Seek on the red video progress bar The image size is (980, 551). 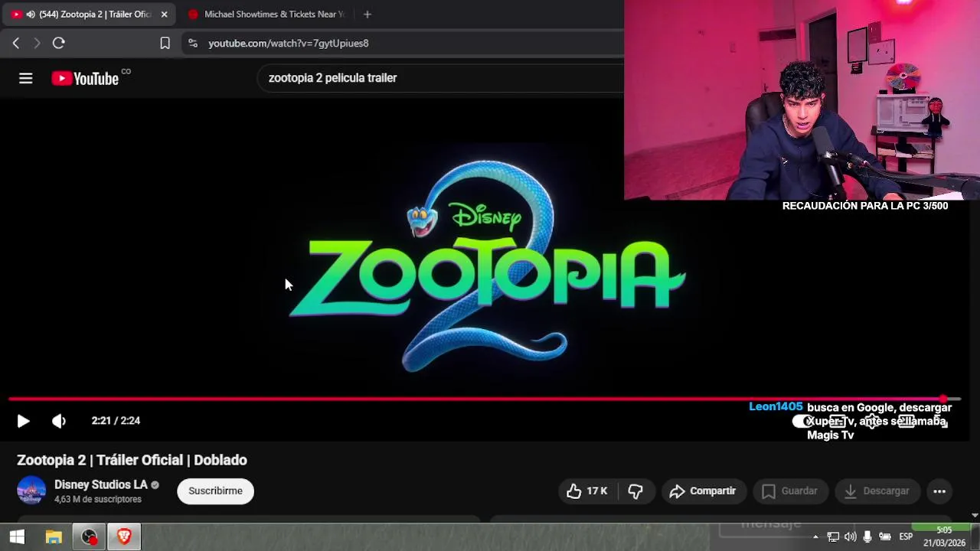(484, 399)
